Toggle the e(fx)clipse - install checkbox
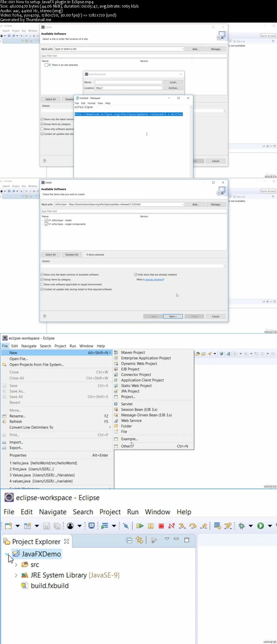Screen dimensions: 277x644 coord(46,220)
